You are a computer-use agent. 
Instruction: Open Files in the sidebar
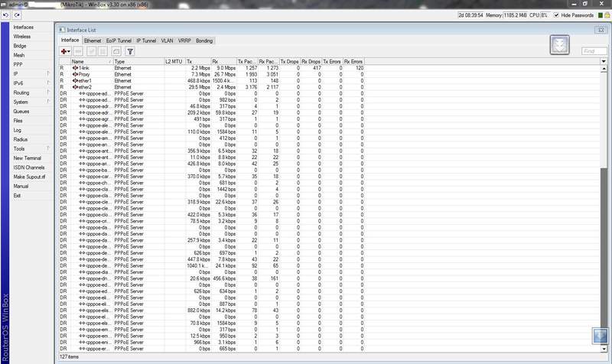pyautogui.click(x=18, y=121)
